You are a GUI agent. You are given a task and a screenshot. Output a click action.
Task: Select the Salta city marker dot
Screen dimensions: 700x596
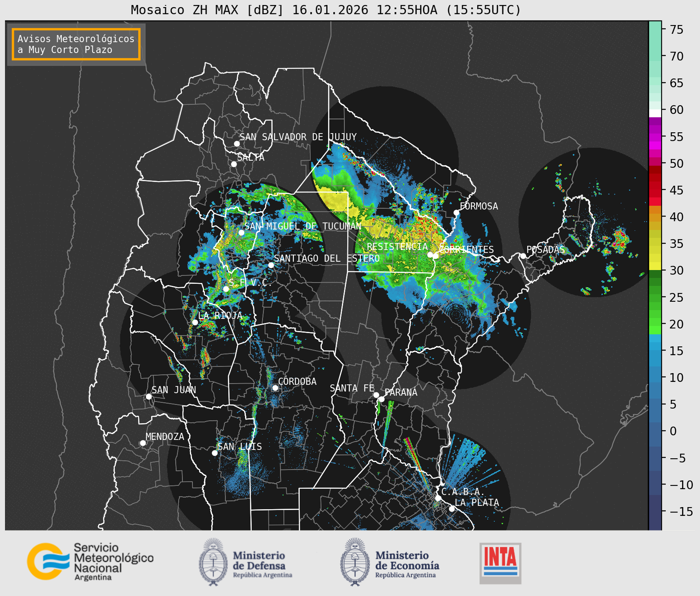pyautogui.click(x=234, y=164)
